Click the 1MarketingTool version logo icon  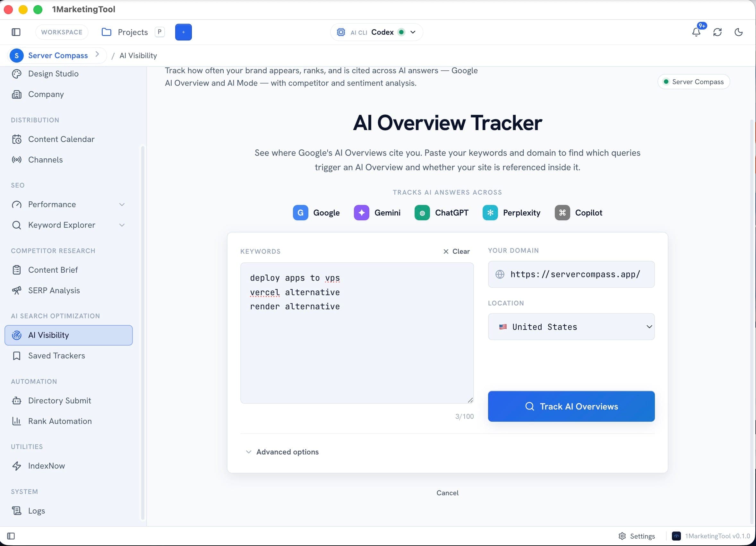coord(676,536)
